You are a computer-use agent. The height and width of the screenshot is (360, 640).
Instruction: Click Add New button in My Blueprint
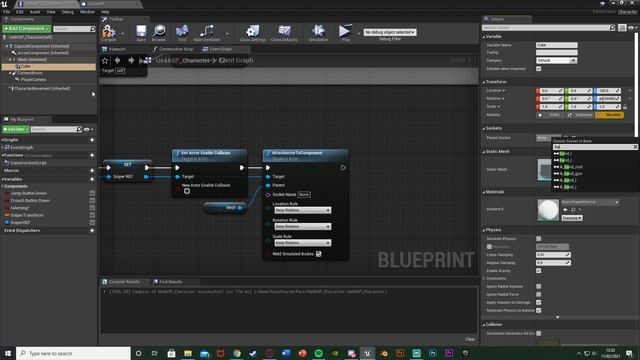(x=16, y=129)
